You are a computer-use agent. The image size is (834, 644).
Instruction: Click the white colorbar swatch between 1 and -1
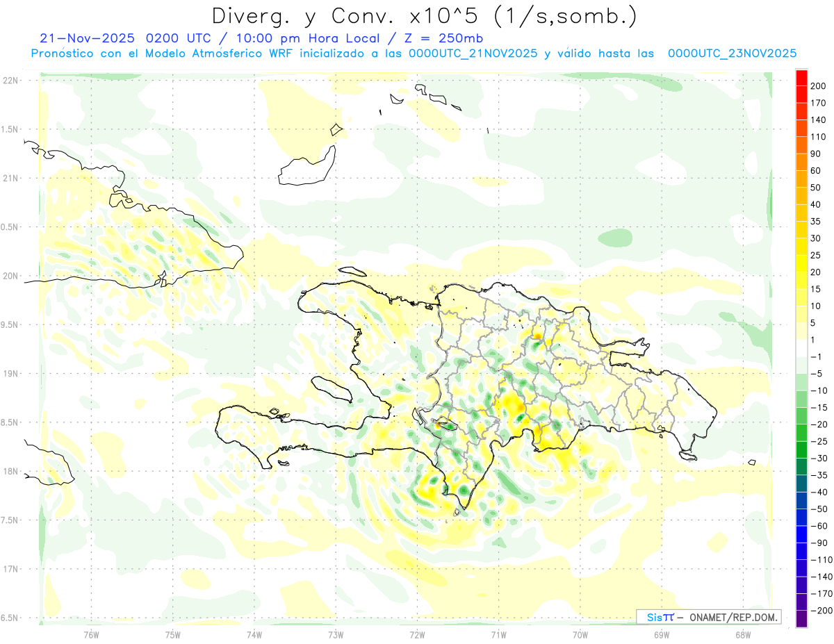tap(801, 348)
